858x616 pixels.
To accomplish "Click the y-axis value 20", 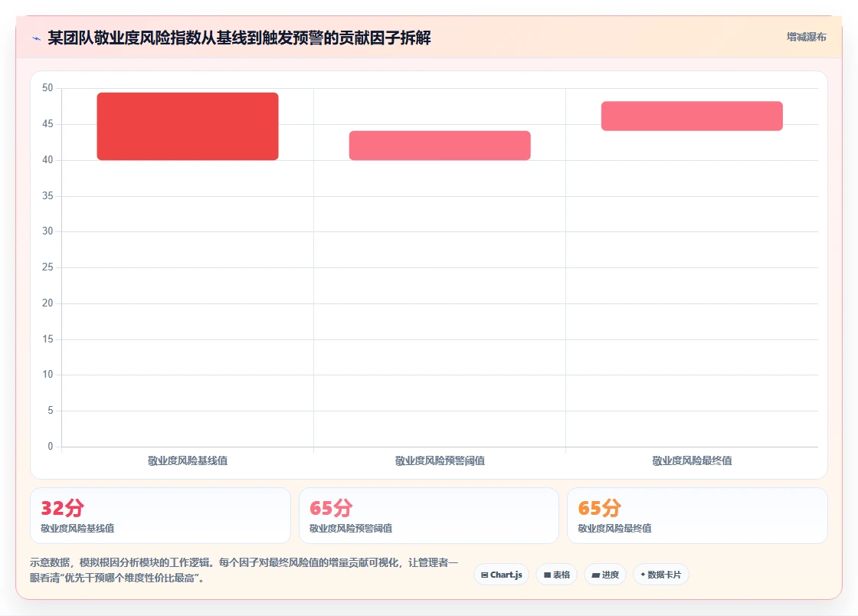I will [47, 303].
